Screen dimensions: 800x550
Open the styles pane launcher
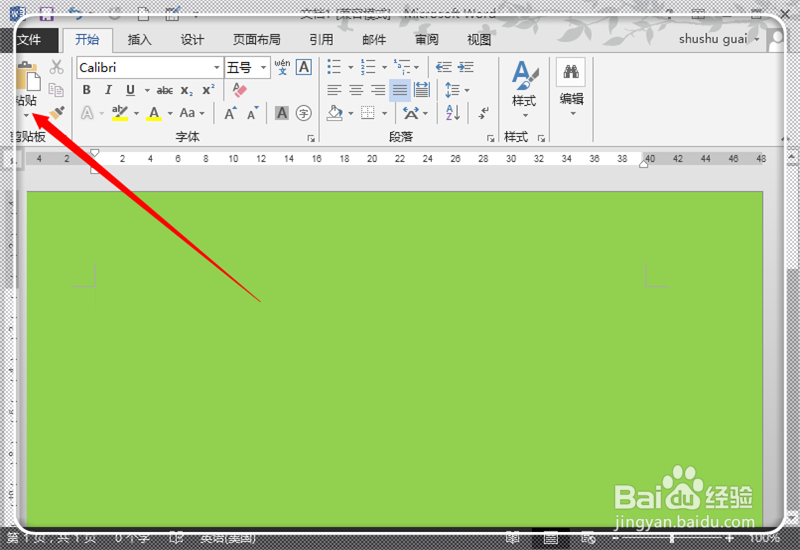541,138
